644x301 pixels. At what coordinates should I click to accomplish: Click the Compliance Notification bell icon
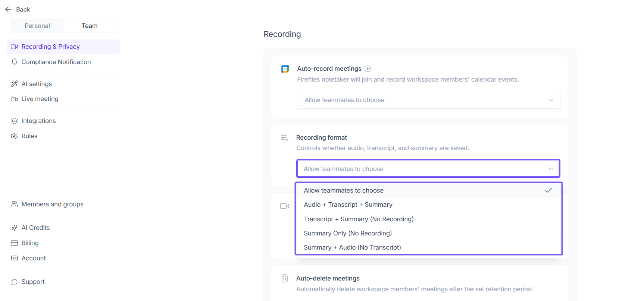point(15,62)
